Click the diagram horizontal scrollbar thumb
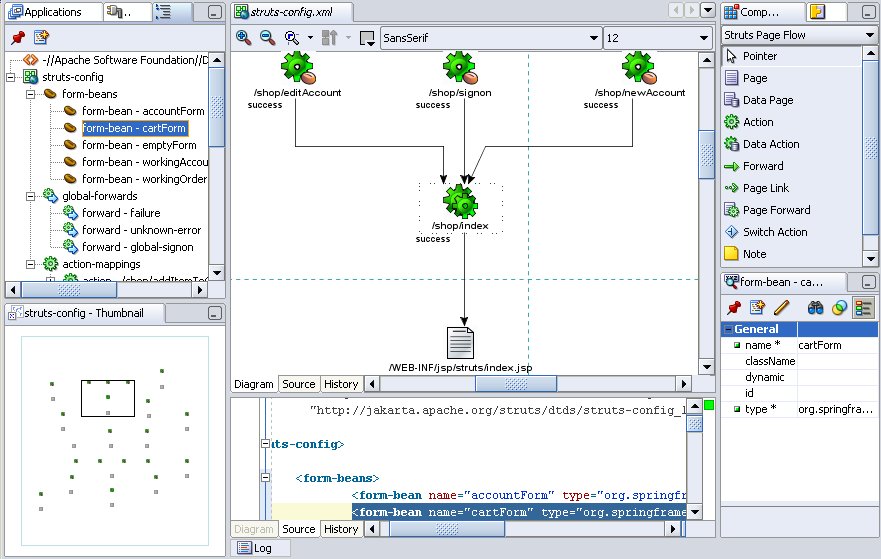881x559 pixels. 516,384
